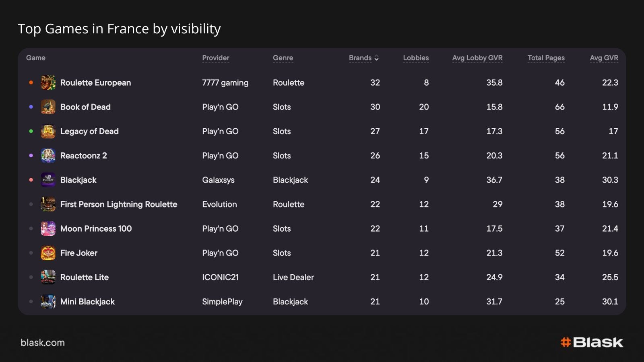644x362 pixels.
Task: Click the Roulette European game icon
Action: 48,82
